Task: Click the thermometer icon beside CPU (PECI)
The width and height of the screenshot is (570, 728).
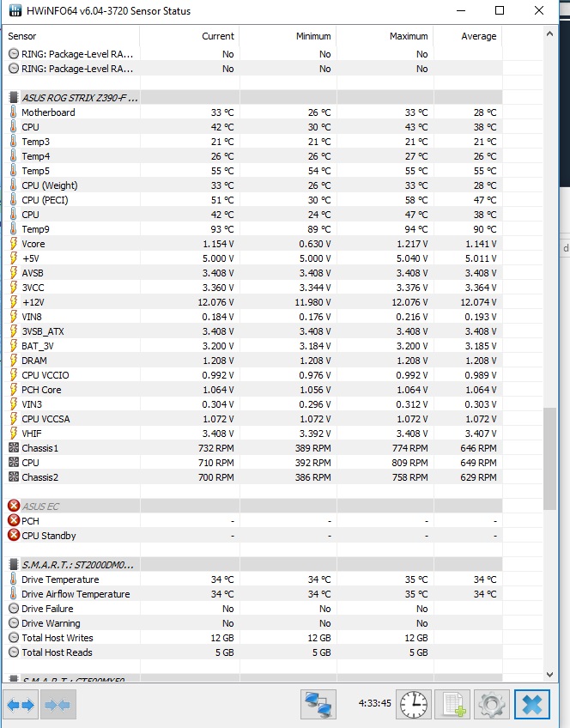Action: pyautogui.click(x=14, y=200)
